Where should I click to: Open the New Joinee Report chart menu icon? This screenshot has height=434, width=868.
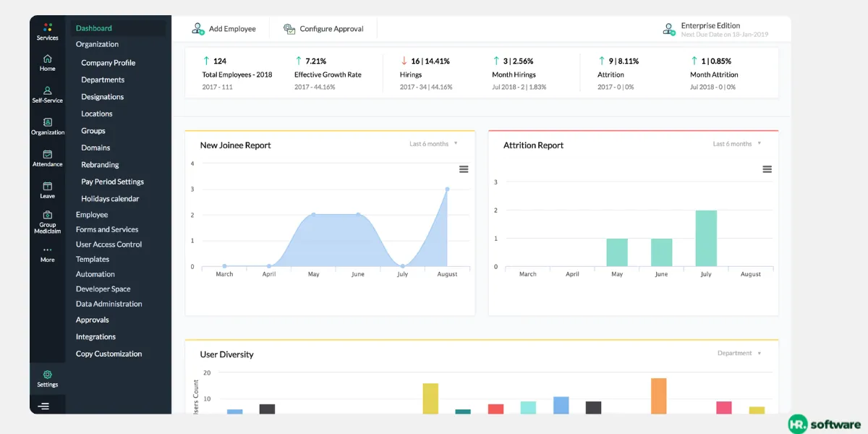(x=464, y=169)
